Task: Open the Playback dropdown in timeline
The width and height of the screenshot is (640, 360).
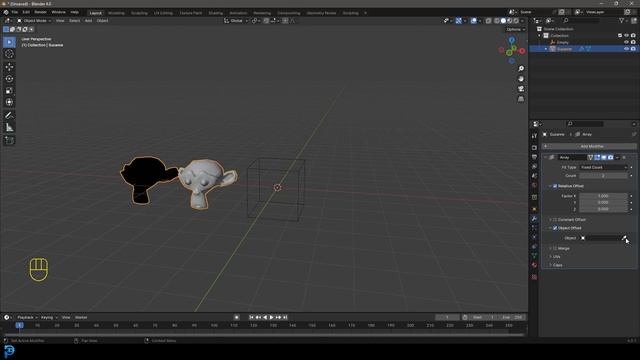Action: point(27,318)
